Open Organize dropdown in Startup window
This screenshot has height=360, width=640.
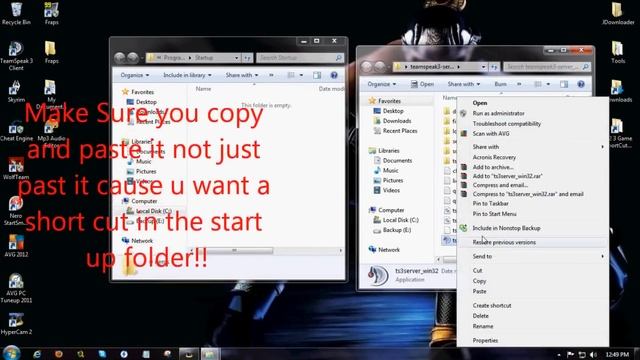135,75
